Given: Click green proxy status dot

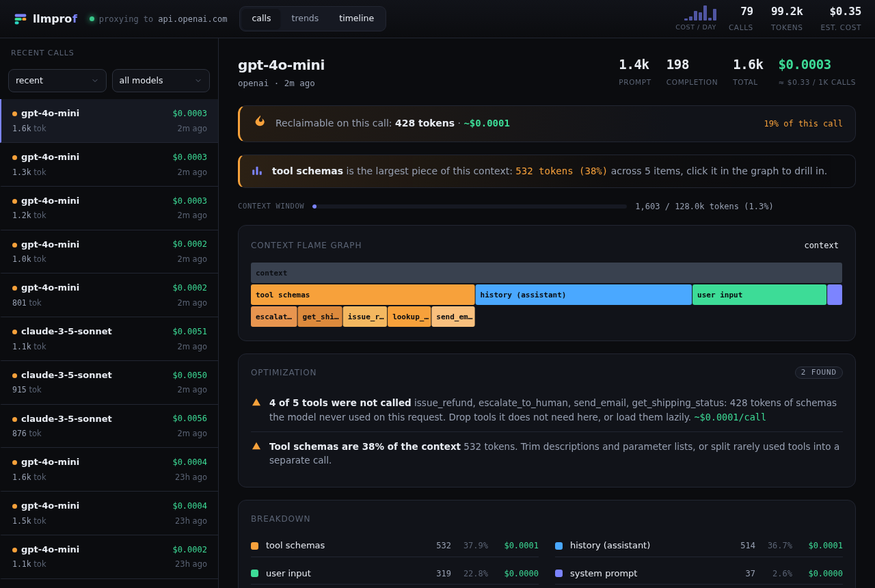Looking at the screenshot, I should pos(92,18).
